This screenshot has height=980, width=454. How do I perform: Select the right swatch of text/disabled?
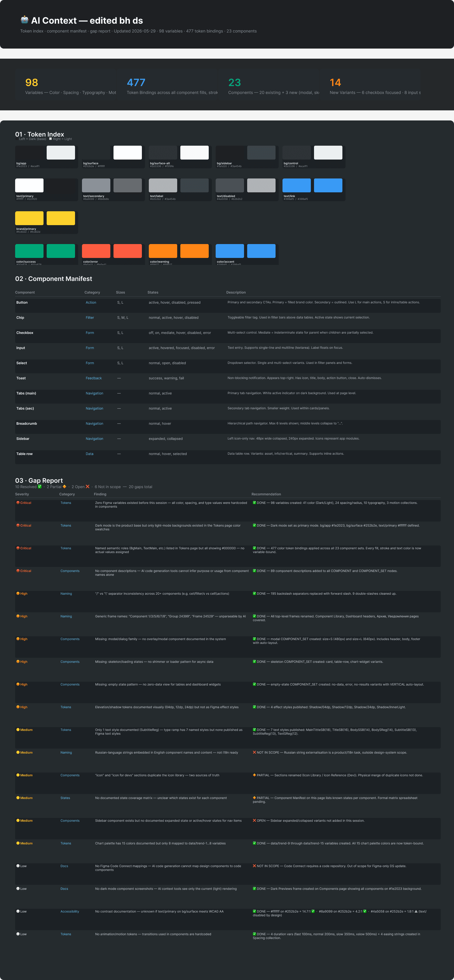click(261, 185)
